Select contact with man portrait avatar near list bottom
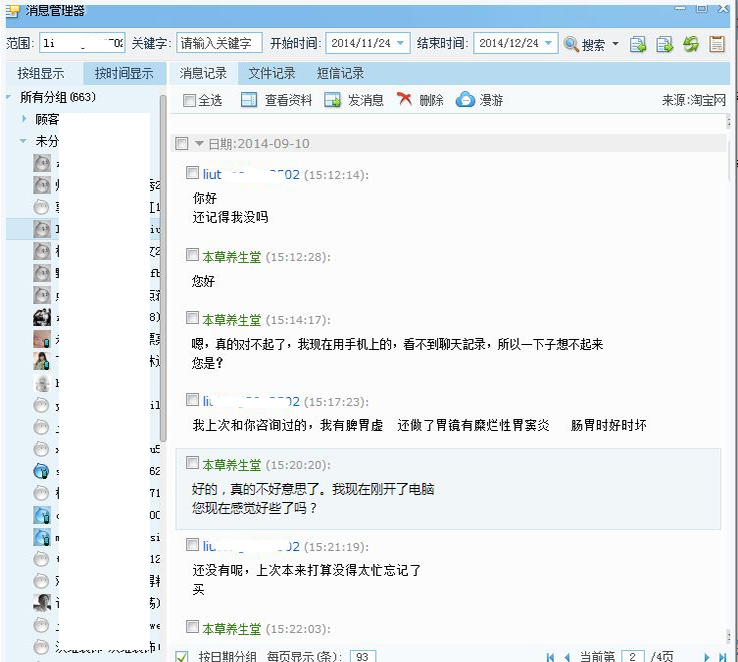The height and width of the screenshot is (662, 738). 42,603
